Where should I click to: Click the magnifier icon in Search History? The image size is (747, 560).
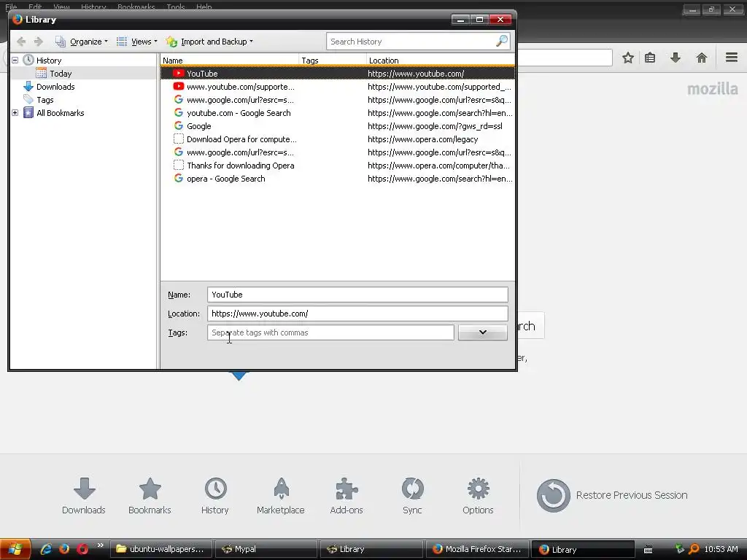pyautogui.click(x=501, y=42)
